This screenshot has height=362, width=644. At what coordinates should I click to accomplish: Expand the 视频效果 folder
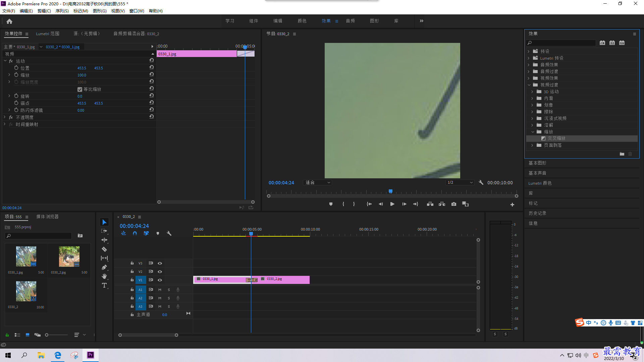(529, 78)
